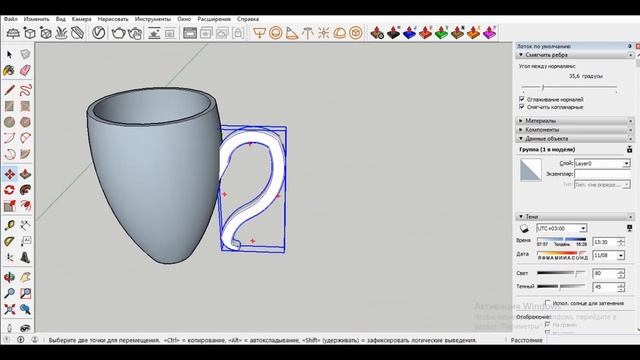This screenshot has height=360, width=640.
Task: Open the Справка menu
Action: tap(248, 19)
